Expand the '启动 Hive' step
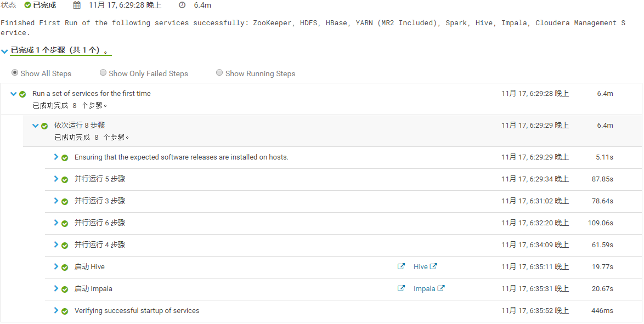 57,266
